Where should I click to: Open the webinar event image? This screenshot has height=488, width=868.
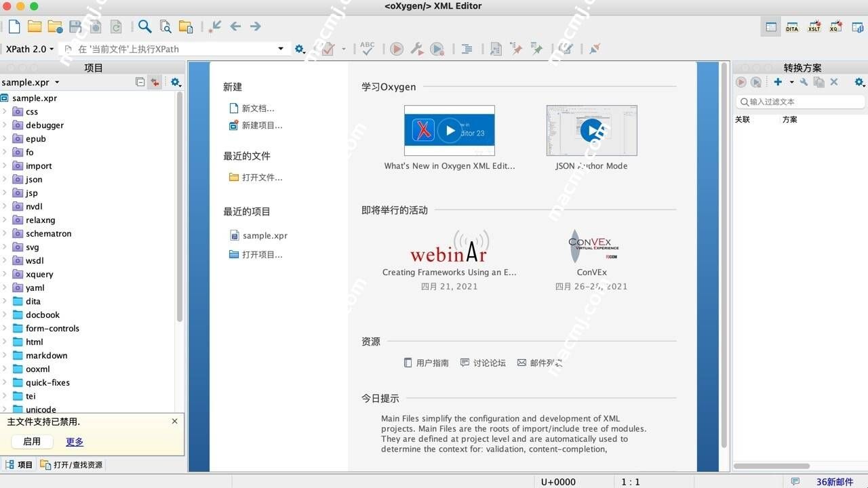click(449, 247)
